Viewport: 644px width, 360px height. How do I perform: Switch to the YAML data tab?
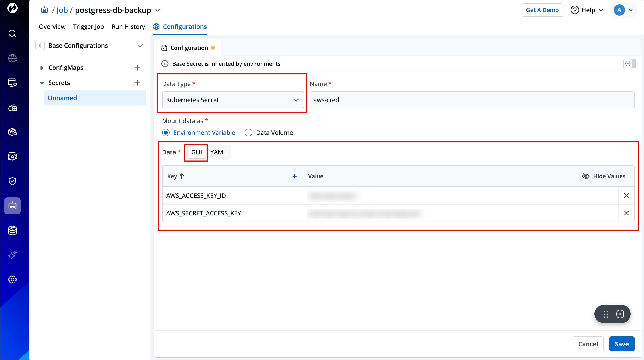tap(218, 152)
